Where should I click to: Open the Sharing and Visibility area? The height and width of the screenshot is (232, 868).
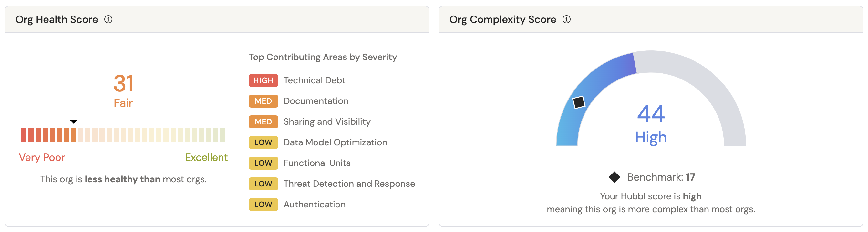(x=327, y=122)
